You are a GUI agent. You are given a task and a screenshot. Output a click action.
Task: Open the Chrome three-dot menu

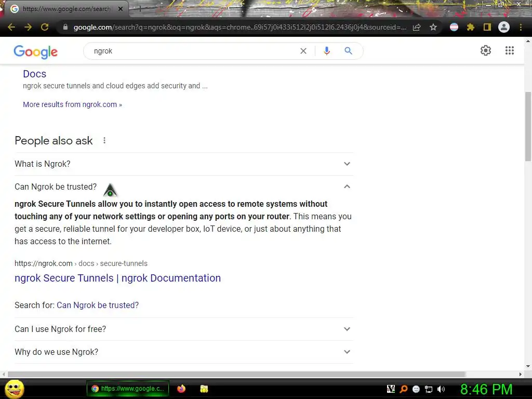pyautogui.click(x=521, y=27)
